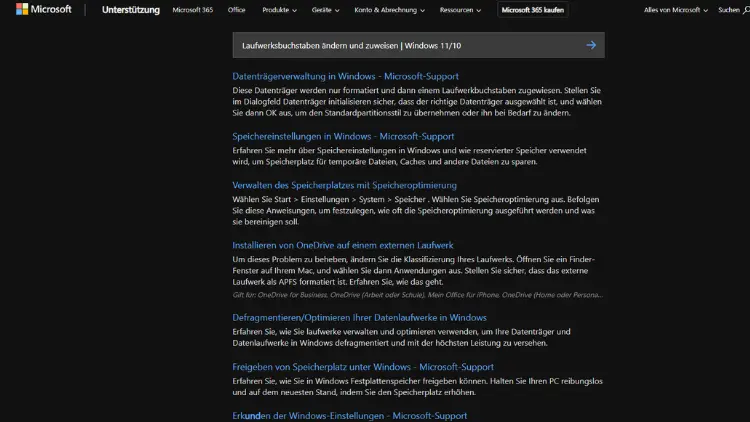The width and height of the screenshot is (750, 422).
Task: Open the Office nav item
Action: (236, 10)
